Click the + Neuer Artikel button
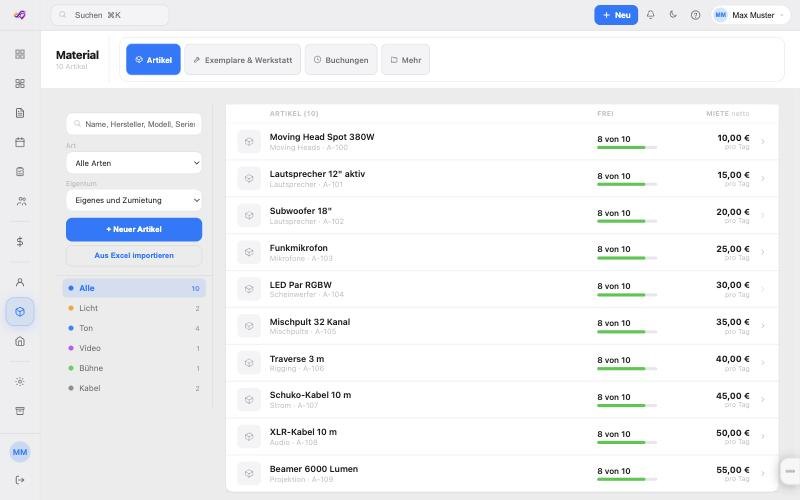 click(134, 230)
